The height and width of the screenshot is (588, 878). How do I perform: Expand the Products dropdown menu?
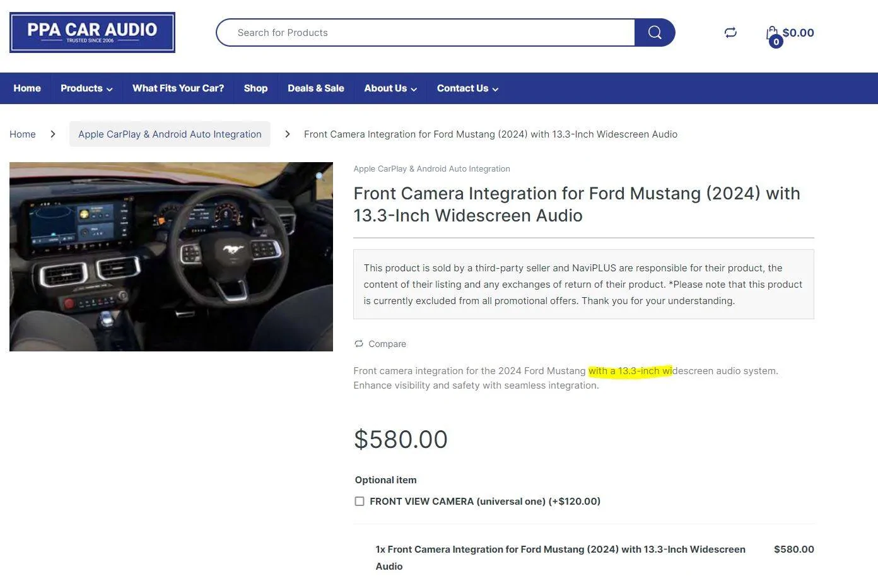coord(86,88)
